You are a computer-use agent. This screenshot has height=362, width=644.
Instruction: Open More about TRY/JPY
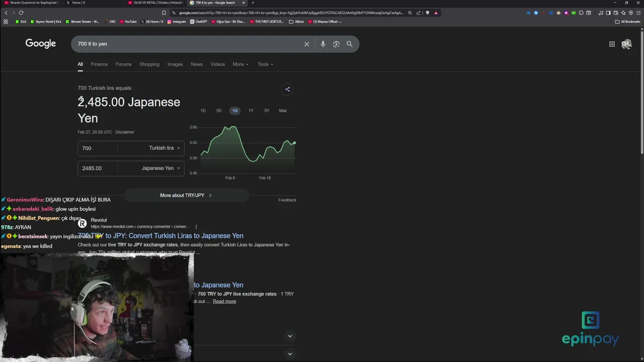tap(186, 195)
